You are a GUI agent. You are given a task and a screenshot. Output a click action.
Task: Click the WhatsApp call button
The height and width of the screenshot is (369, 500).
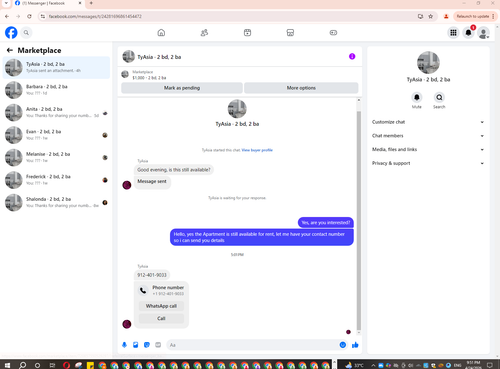pos(161,306)
